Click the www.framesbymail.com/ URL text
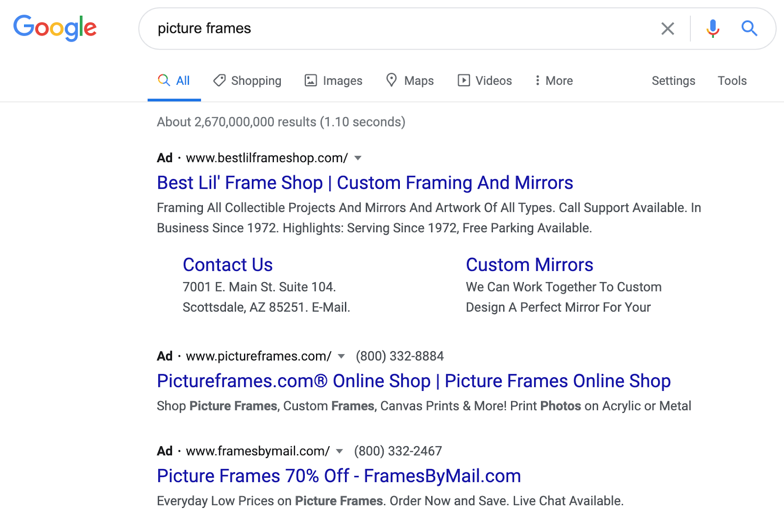The width and height of the screenshot is (784, 532). [x=258, y=451]
